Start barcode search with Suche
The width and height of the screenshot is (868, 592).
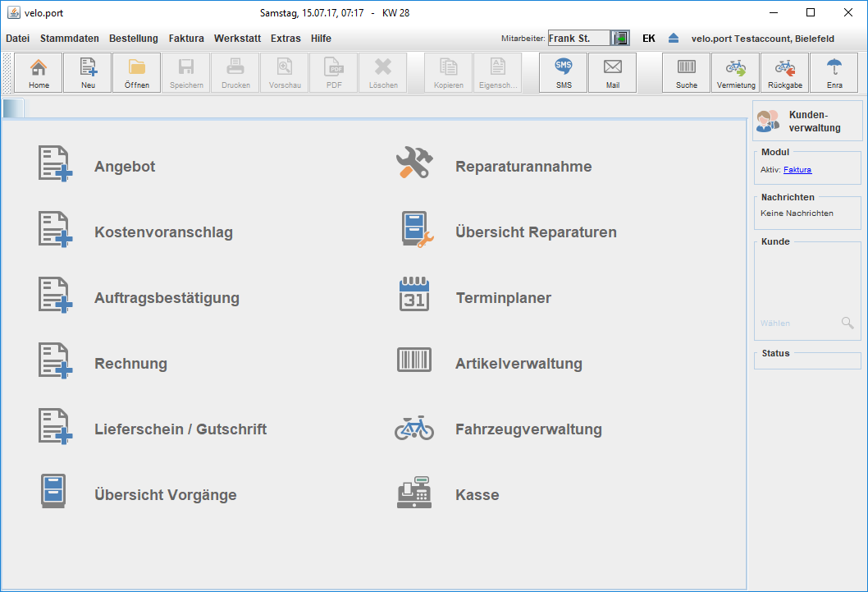pos(687,73)
